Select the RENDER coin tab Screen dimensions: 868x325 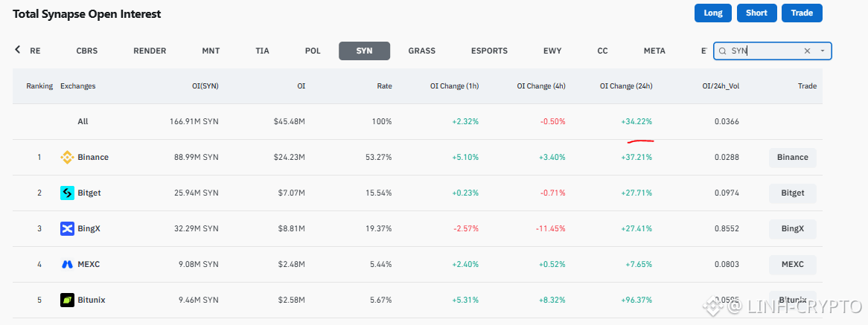[x=150, y=51]
